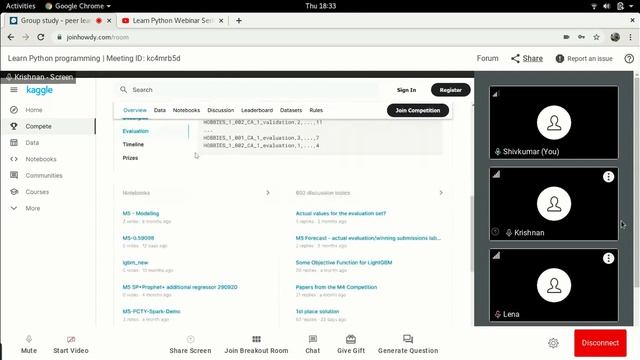Open Chrome three-dot menu

point(630,37)
